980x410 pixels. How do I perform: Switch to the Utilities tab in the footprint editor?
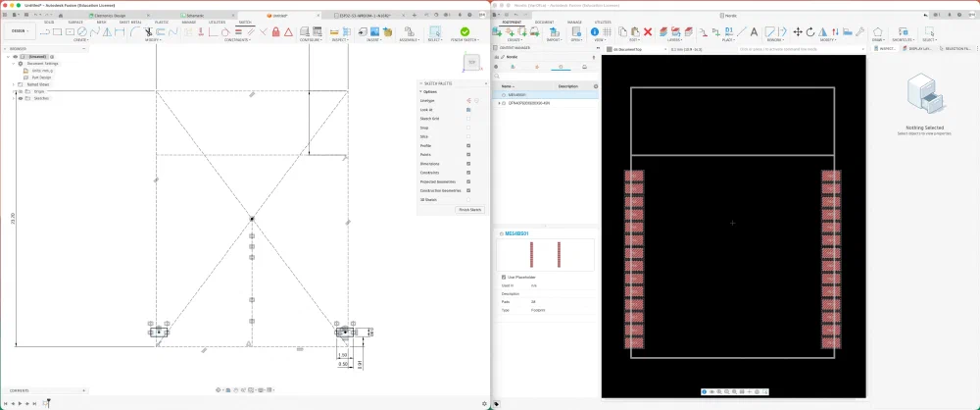tap(603, 22)
